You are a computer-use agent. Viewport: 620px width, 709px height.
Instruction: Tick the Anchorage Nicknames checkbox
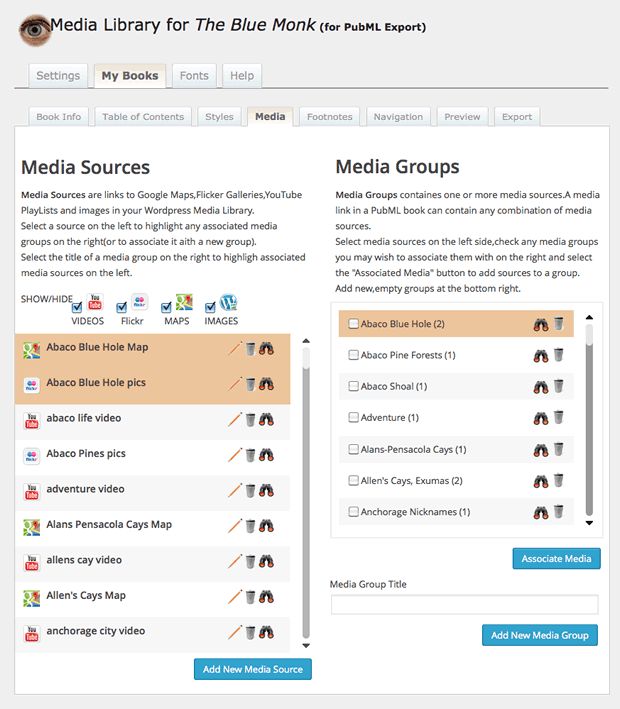point(353,512)
